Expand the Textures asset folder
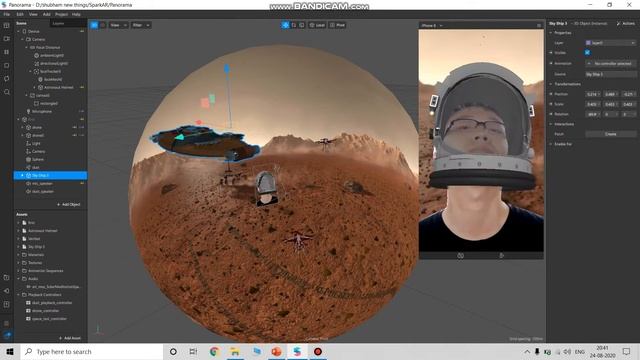Image resolution: width=640 pixels, height=360 pixels. click(x=18, y=262)
